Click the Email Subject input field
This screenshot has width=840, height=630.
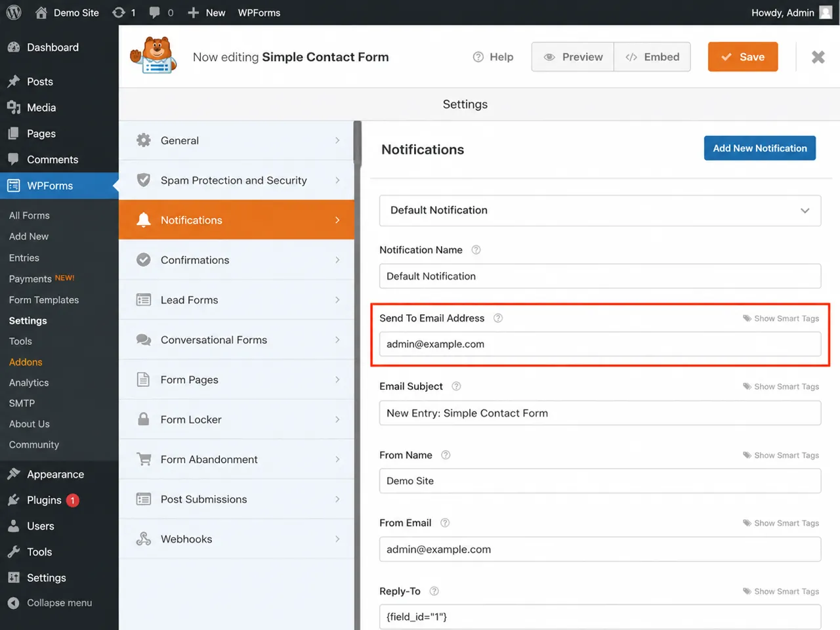coord(600,413)
